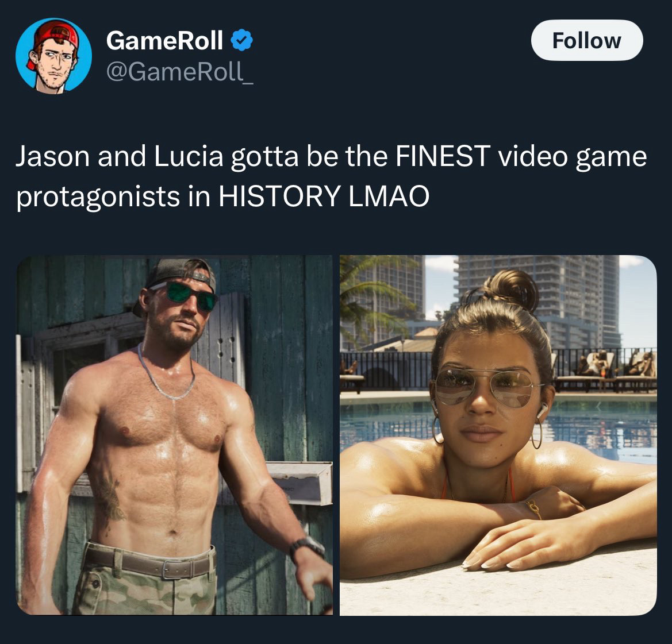Click the gold bracelet on Lucia's wrist

[534, 508]
